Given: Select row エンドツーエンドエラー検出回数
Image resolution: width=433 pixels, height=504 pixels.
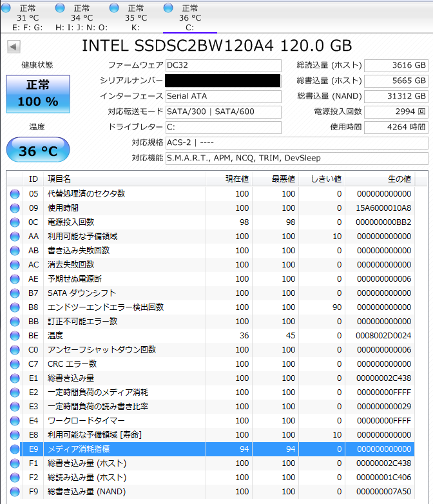Looking at the screenshot, I should pyautogui.click(x=211, y=307).
